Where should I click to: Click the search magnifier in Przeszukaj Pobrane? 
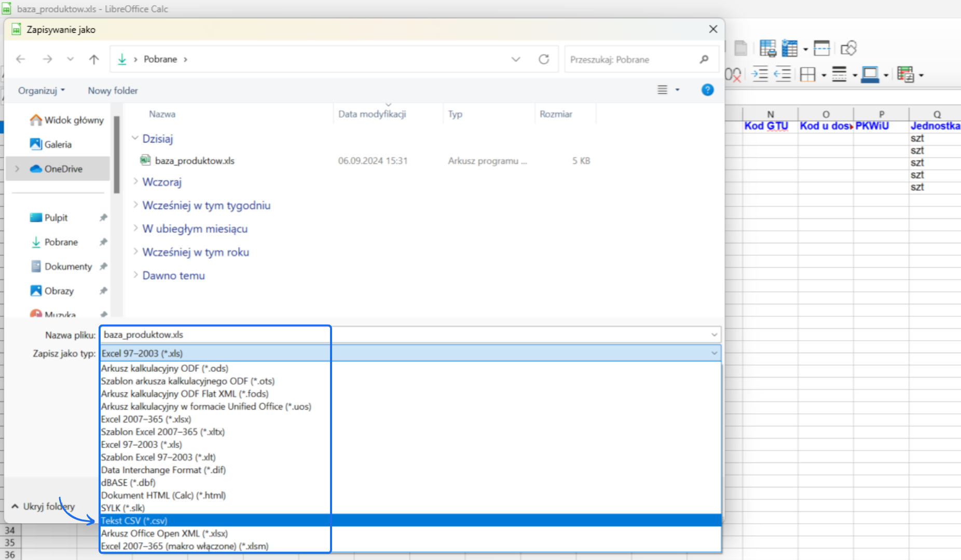point(704,59)
